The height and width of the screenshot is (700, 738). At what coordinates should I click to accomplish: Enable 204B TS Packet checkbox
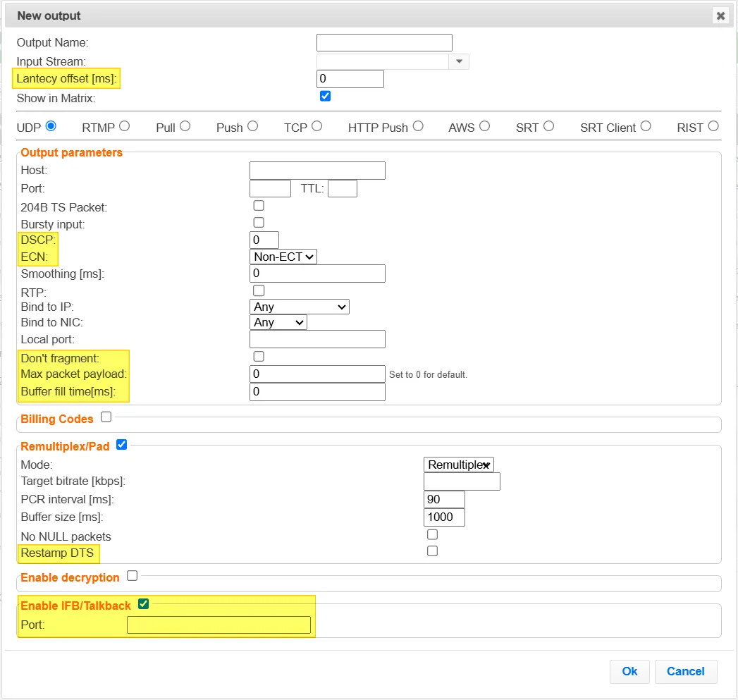click(x=259, y=206)
